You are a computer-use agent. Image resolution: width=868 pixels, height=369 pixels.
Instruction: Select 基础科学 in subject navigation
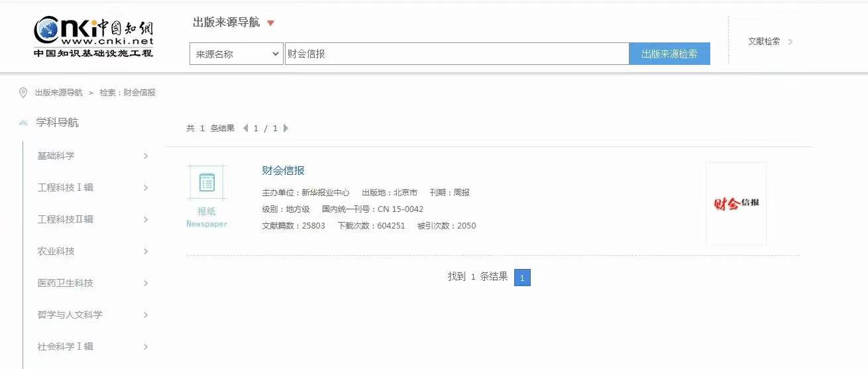tap(56, 156)
